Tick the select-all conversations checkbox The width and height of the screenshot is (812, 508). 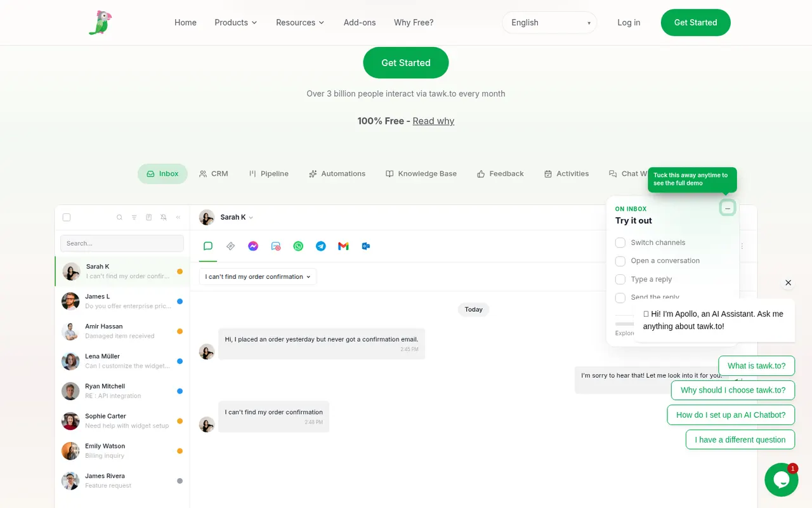tap(67, 217)
